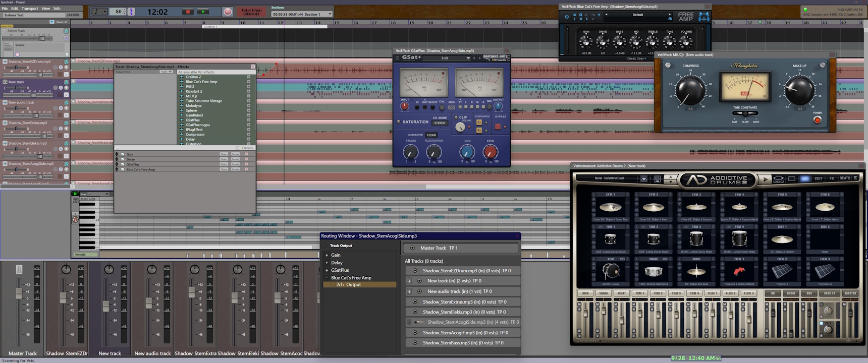Screen dimensions: 868x363
Task: Add Melodyne effect using its plus icon
Action: 248,106
